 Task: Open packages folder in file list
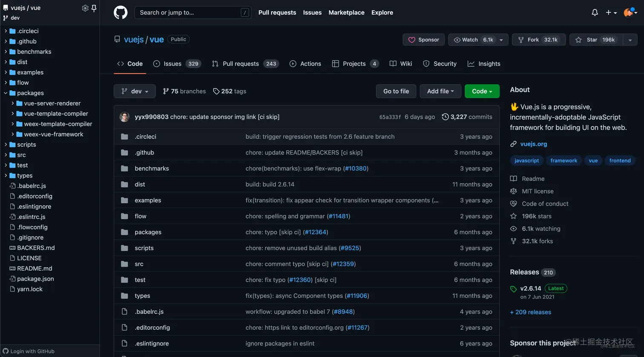148,232
